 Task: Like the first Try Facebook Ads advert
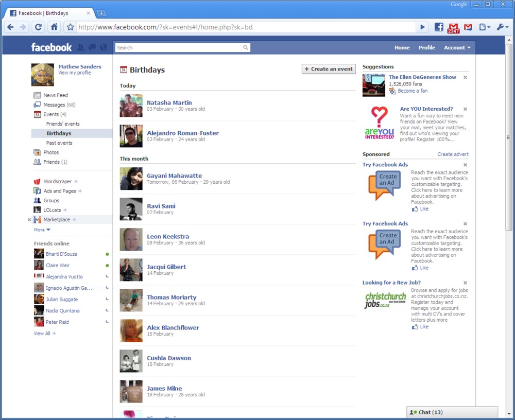click(x=420, y=209)
